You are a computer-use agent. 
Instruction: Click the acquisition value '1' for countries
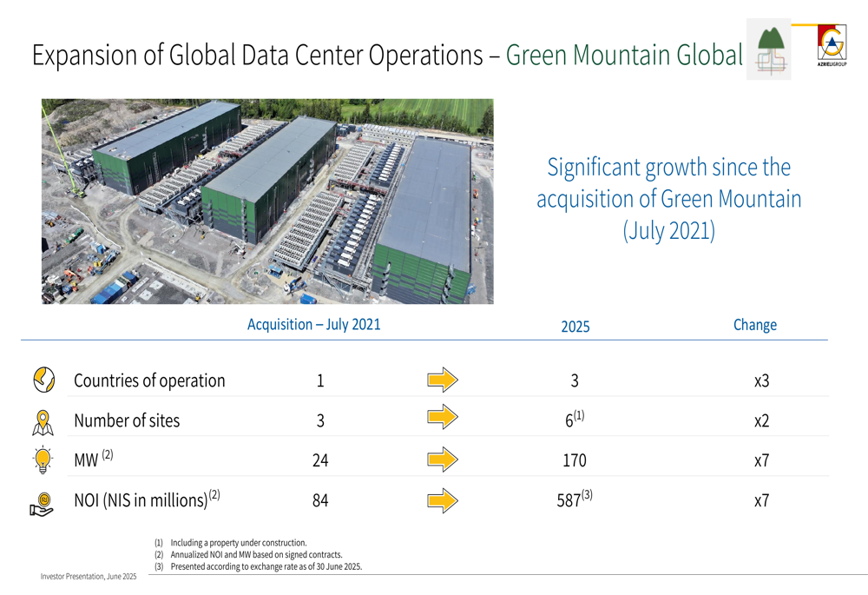point(320,381)
